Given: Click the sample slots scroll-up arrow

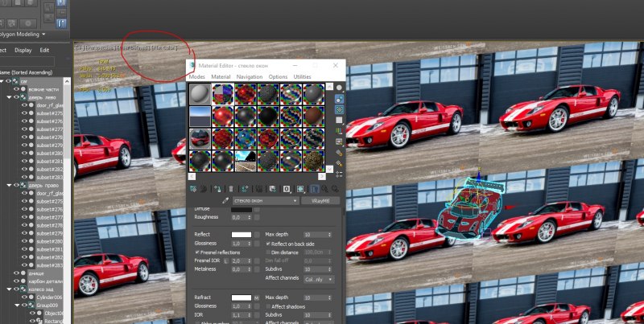Looking at the screenshot, I should [329, 87].
